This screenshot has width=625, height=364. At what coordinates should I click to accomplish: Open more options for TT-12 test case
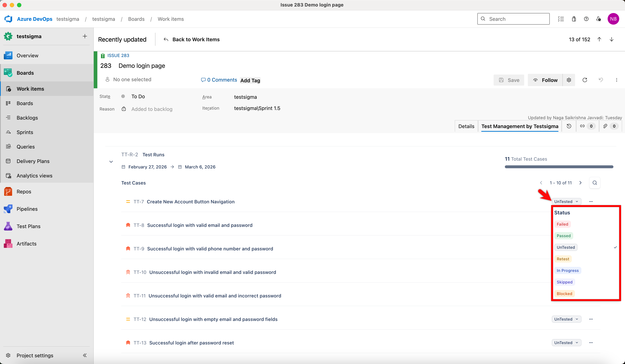(x=591, y=319)
